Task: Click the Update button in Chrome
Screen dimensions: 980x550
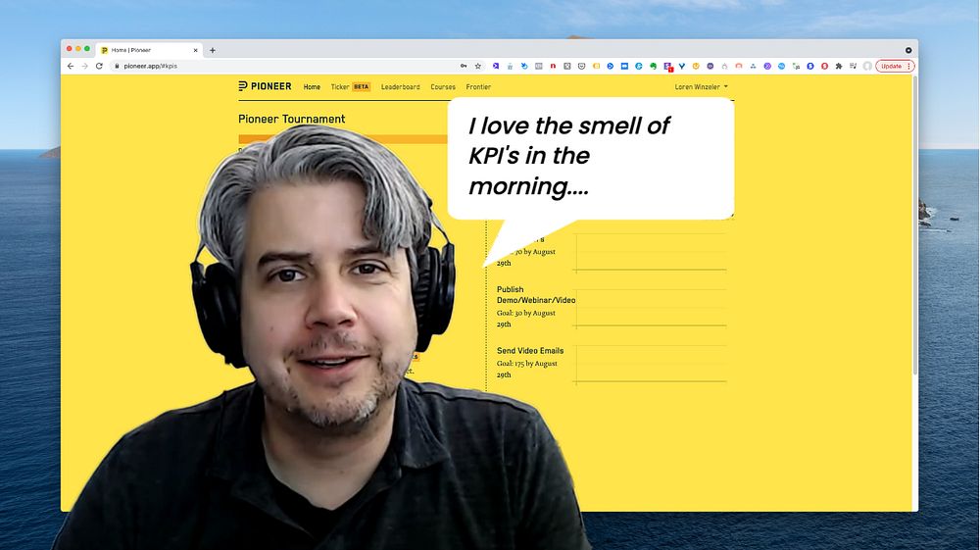Action: 895,66
